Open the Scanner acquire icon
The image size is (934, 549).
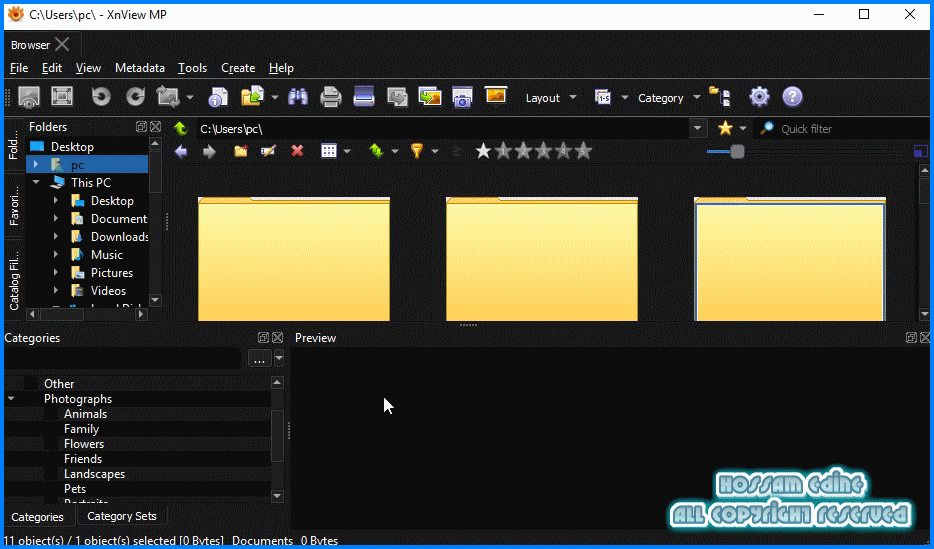pyautogui.click(x=364, y=96)
